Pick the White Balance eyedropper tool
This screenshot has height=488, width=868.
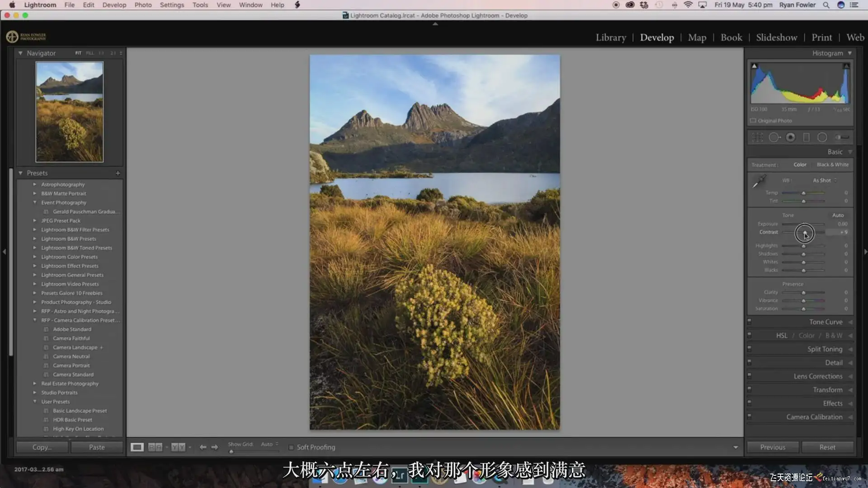(x=759, y=182)
